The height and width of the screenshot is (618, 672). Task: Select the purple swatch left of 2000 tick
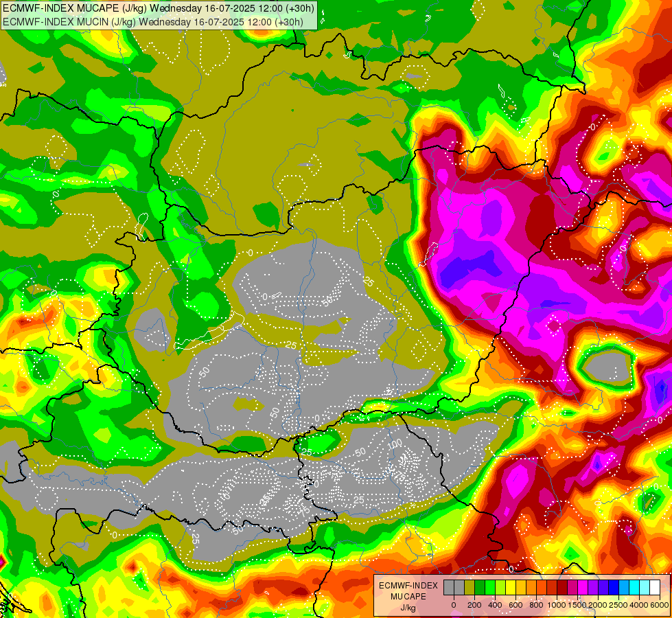coord(594,587)
